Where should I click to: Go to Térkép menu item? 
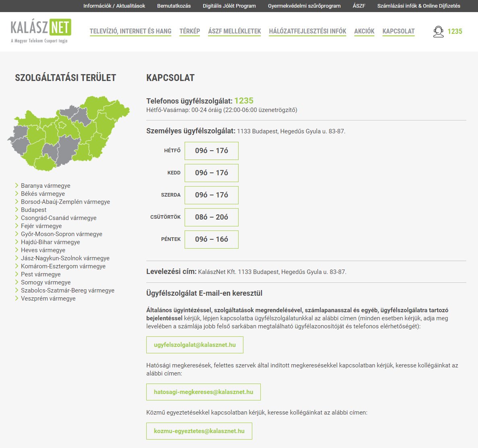pos(189,31)
